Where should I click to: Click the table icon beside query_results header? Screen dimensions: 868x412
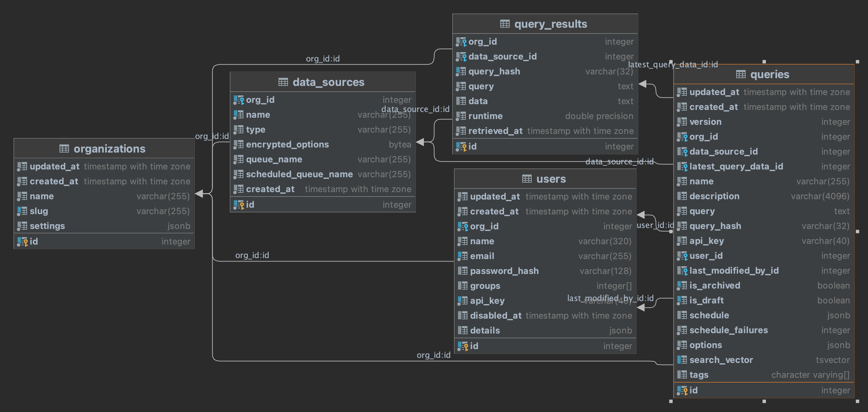(504, 24)
